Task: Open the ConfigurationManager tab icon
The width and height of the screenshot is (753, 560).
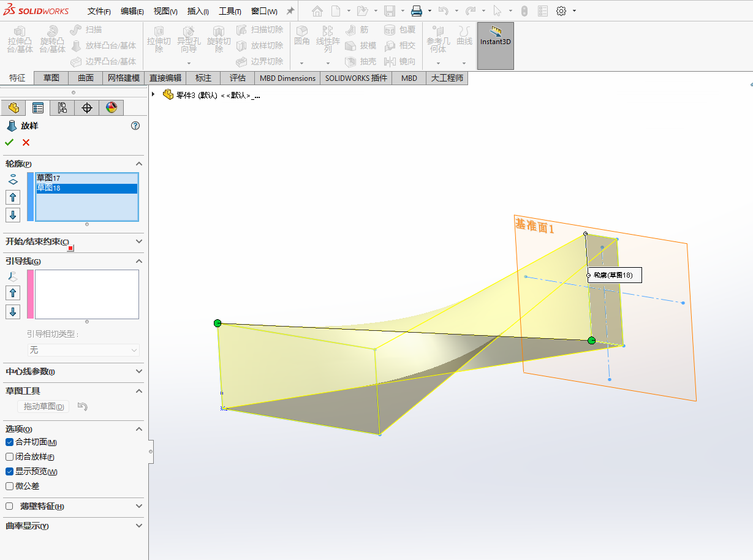Action: tap(62, 108)
